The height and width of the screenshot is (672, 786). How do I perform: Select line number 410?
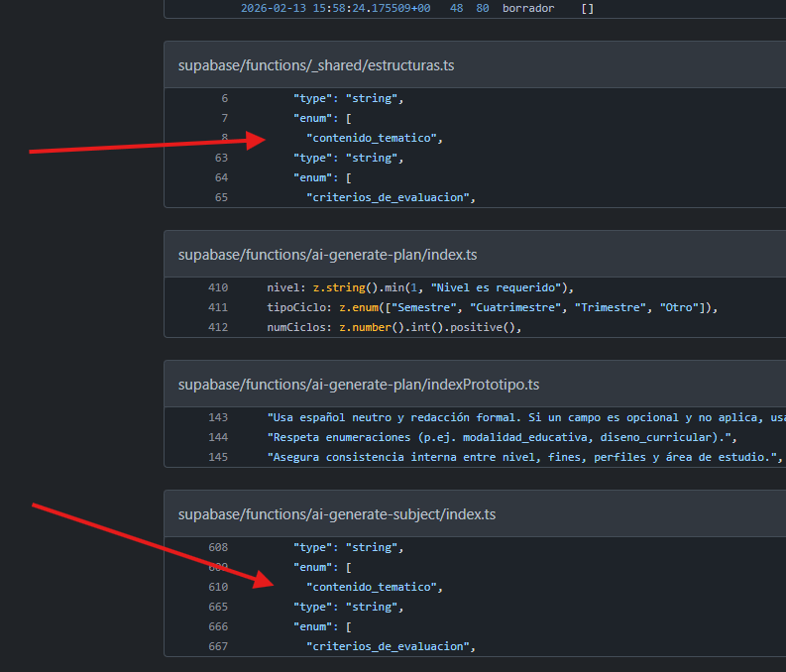[x=218, y=287]
